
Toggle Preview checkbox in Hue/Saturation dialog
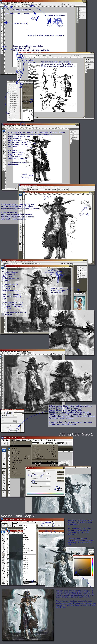(57, 490)
